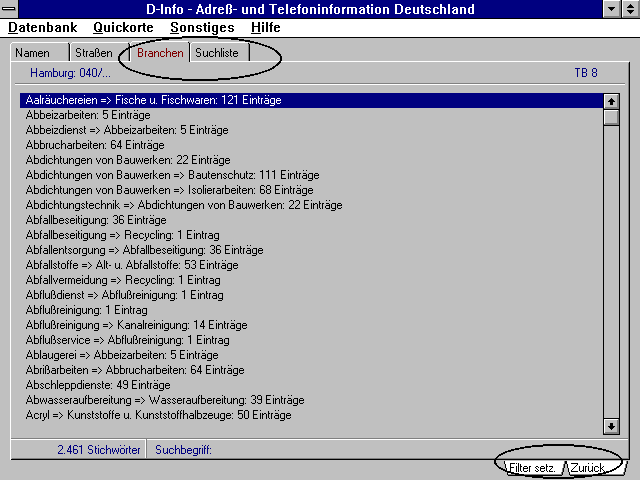Click the Zurück button
This screenshot has width=640, height=480.
[x=590, y=467]
